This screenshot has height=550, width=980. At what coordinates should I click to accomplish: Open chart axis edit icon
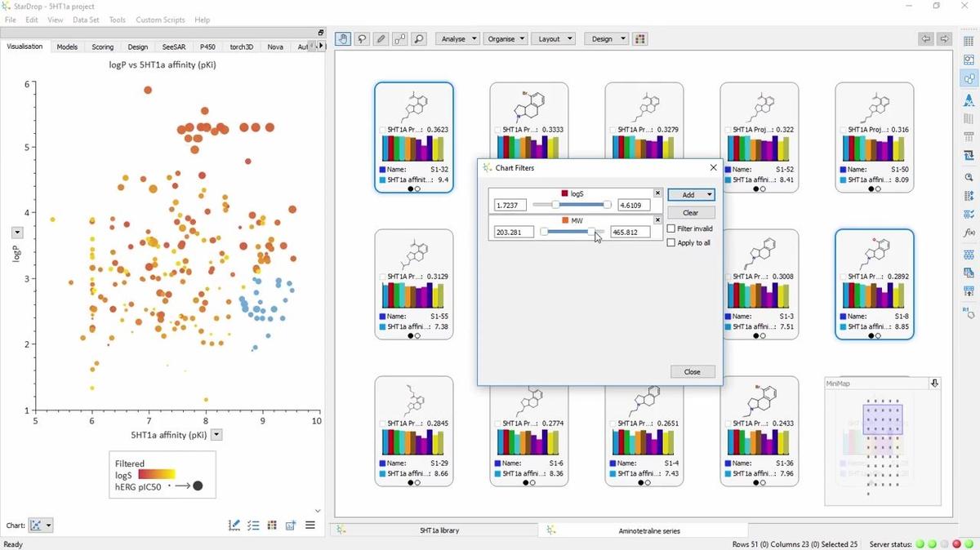tap(234, 526)
